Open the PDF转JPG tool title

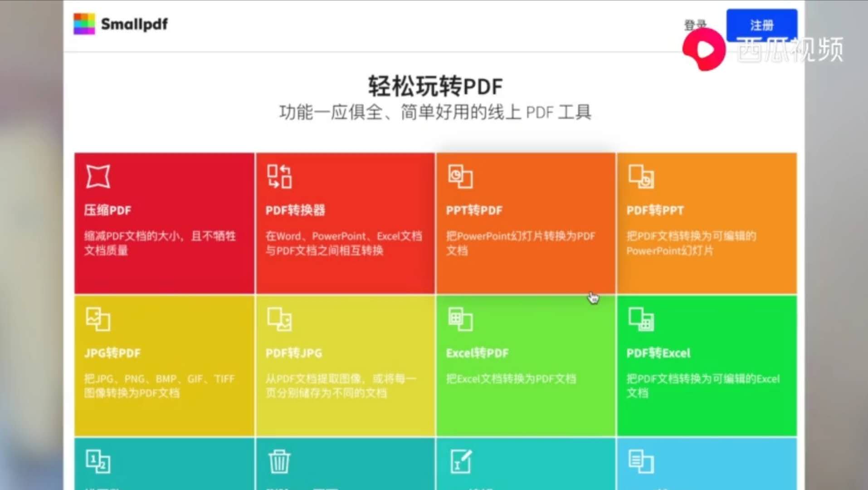[x=294, y=353]
